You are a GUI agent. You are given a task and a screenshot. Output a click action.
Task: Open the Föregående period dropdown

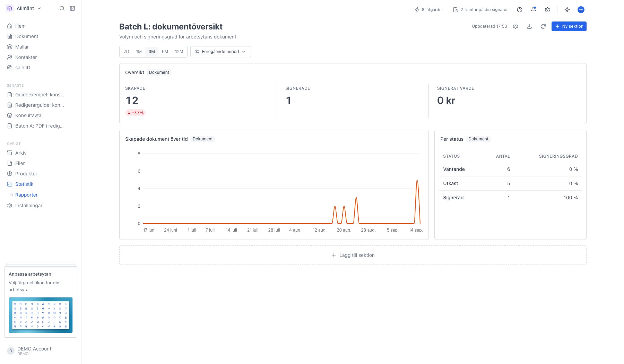click(220, 52)
